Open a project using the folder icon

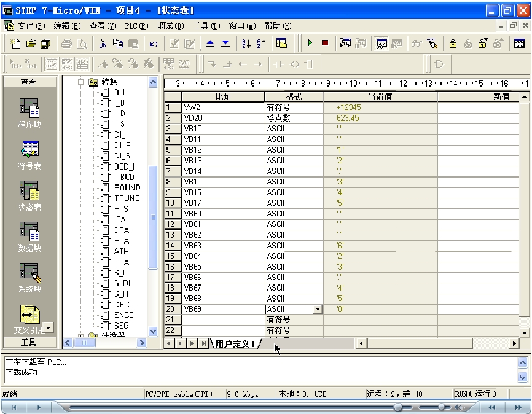(31, 44)
